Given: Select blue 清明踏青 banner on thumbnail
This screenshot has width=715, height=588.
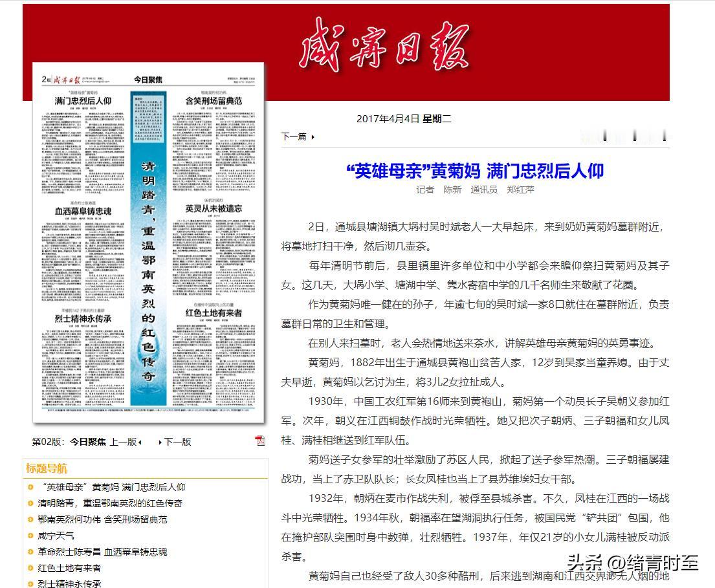Looking at the screenshot, I should pos(148,248).
